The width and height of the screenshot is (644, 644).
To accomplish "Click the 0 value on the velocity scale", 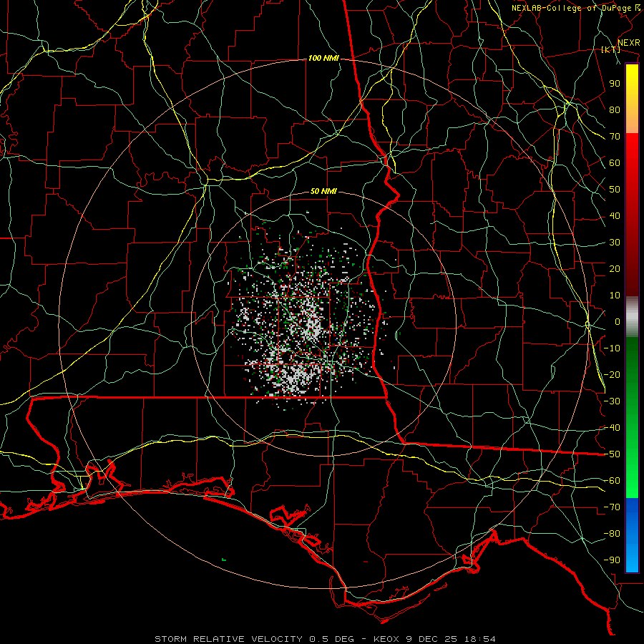I will click(618, 321).
